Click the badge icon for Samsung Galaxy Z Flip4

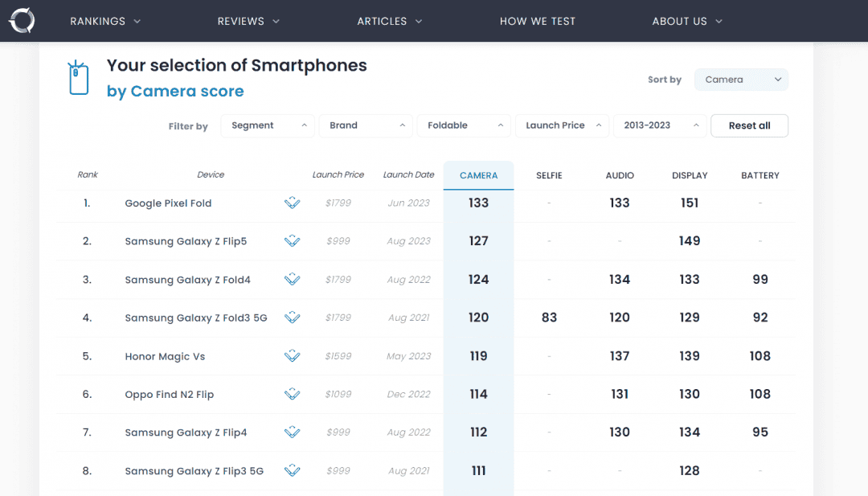coord(293,432)
